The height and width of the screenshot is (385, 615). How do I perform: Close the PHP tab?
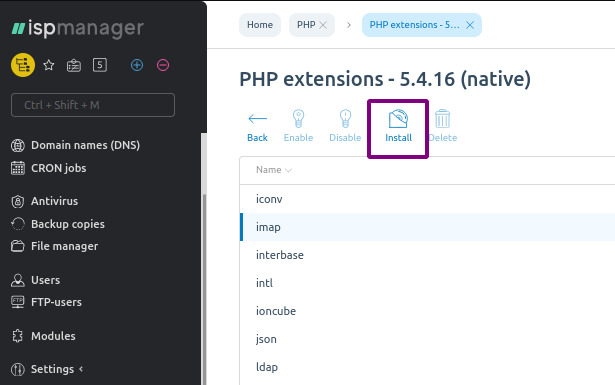(x=323, y=25)
